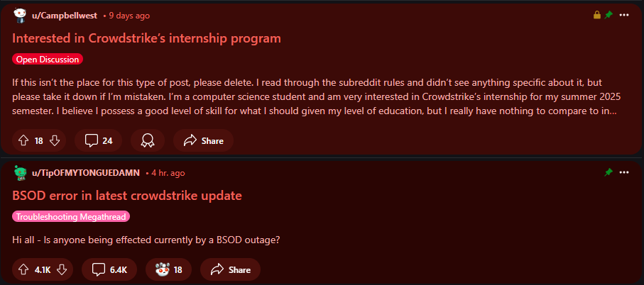Image resolution: width=644 pixels, height=285 pixels.
Task: Share the Crowdstrike internship post
Action: [203, 140]
